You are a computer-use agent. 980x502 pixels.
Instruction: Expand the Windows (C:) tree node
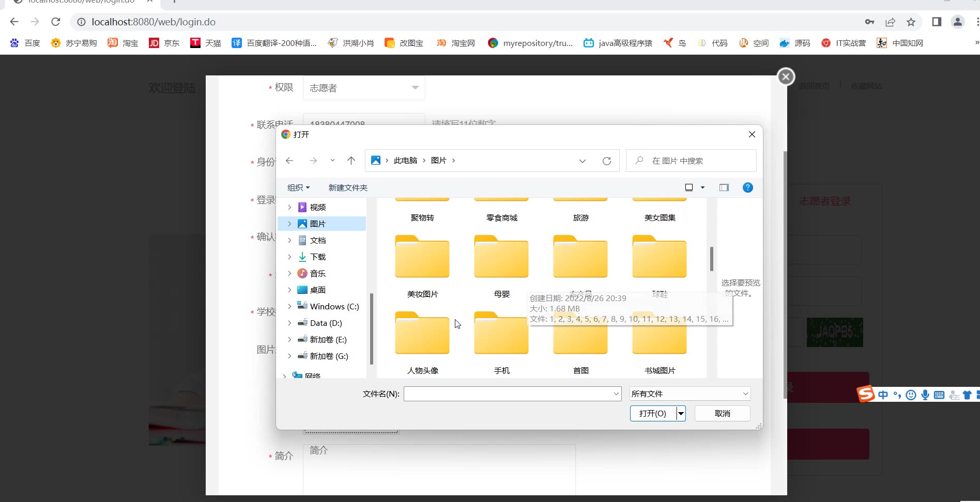[x=289, y=306]
